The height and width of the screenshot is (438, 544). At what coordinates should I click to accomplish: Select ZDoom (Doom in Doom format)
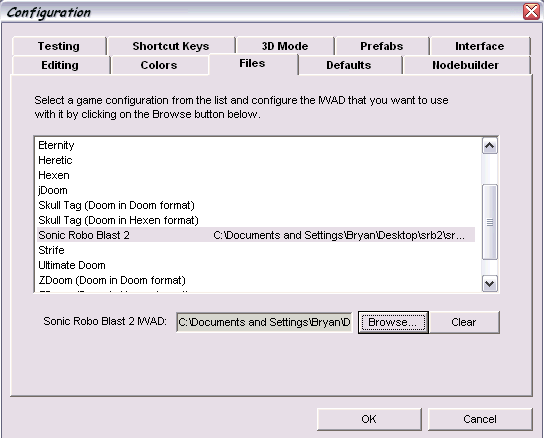pyautogui.click(x=256, y=280)
